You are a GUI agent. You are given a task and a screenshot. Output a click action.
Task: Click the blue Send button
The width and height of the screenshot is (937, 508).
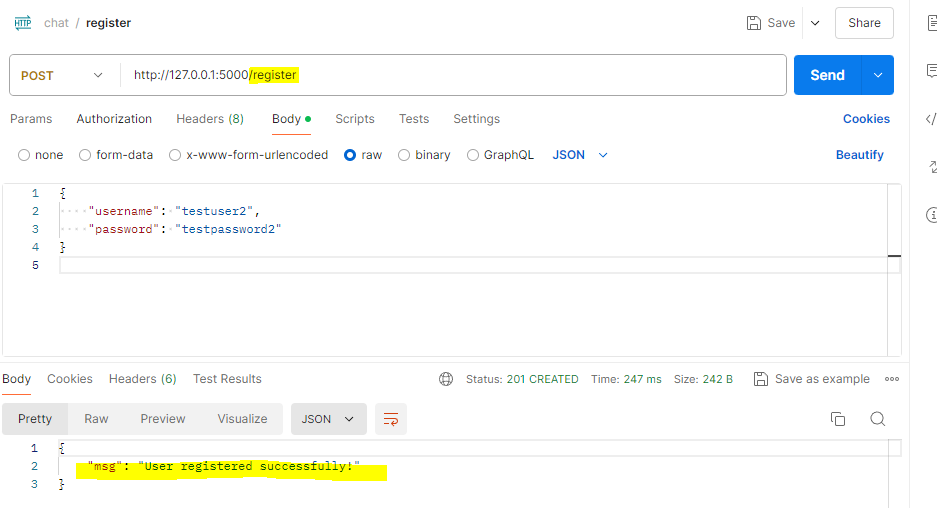[828, 75]
